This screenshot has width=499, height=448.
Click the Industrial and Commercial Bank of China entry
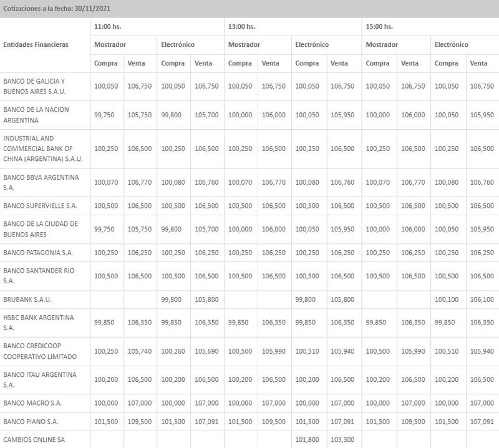click(39, 149)
